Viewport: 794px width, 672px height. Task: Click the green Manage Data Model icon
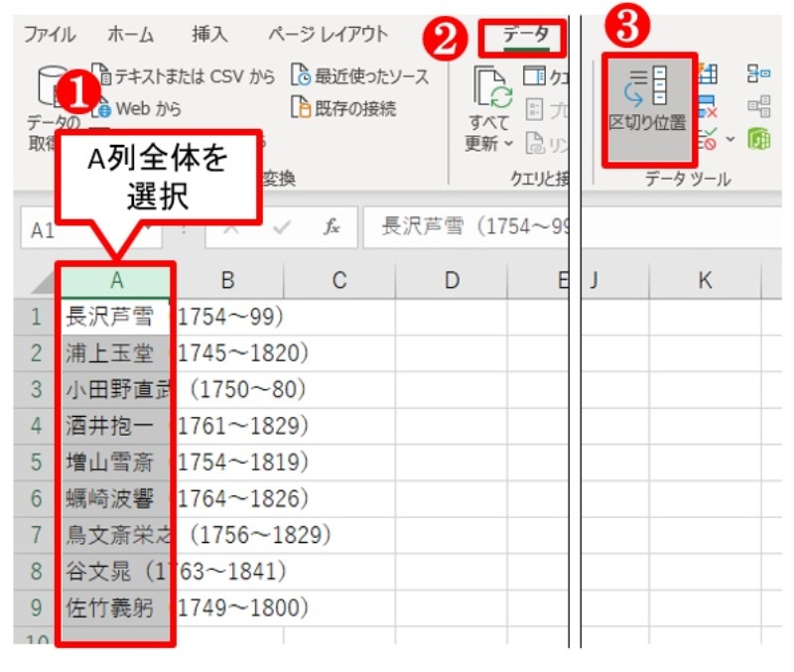click(x=759, y=139)
